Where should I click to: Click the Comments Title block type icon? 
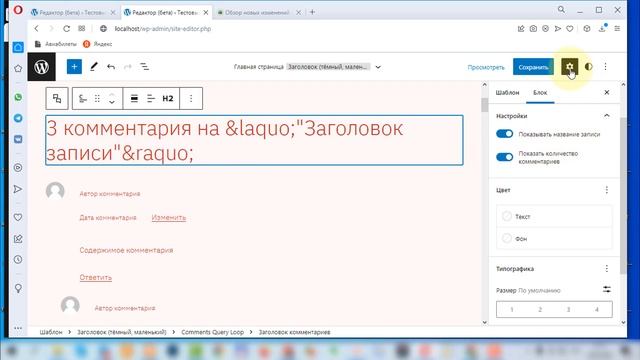pos(83,98)
